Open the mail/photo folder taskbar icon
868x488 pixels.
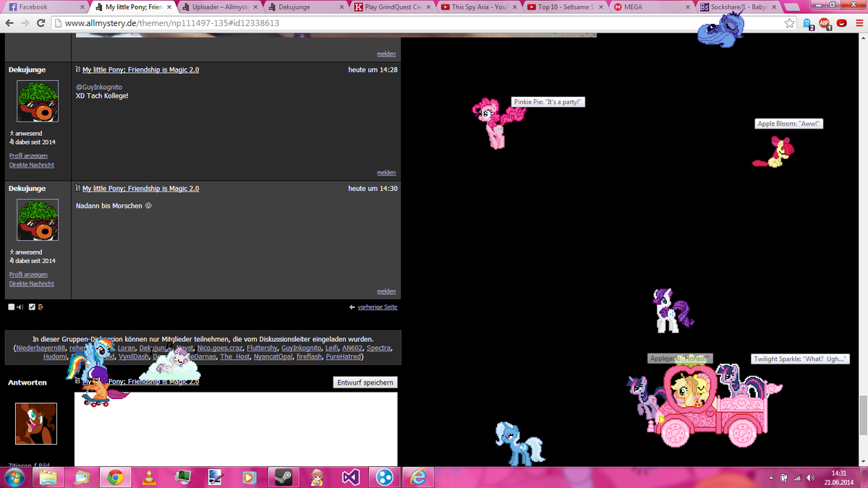click(x=82, y=477)
